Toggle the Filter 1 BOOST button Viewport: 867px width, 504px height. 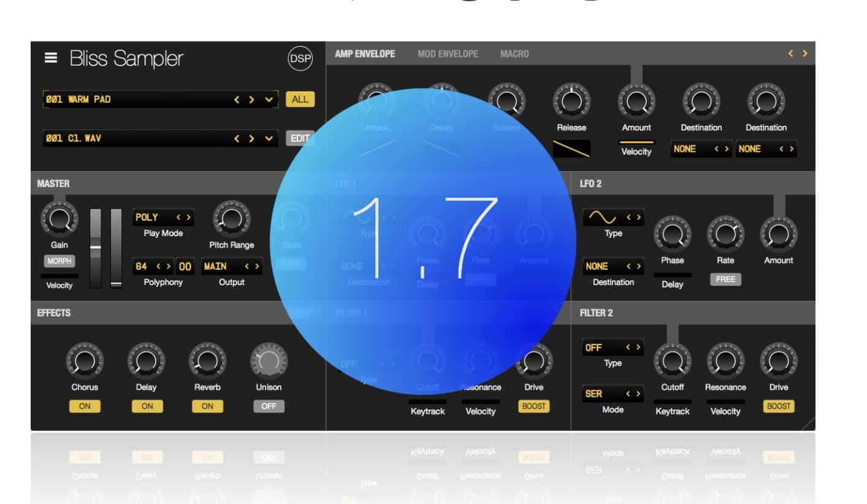point(534,406)
